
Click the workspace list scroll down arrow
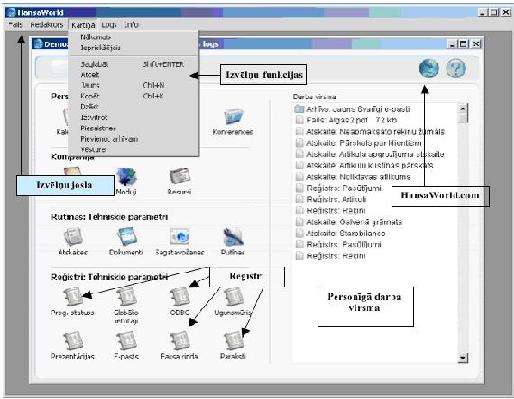(463, 358)
